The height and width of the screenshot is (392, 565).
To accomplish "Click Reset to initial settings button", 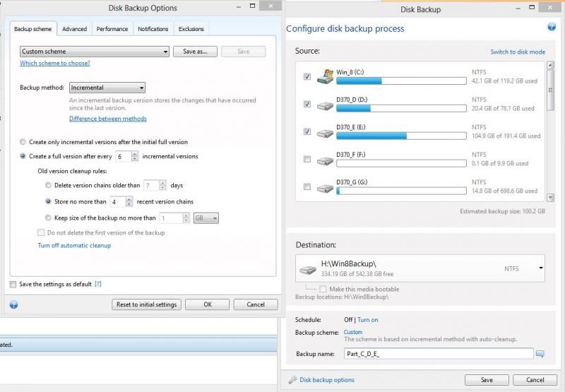I will tap(146, 304).
